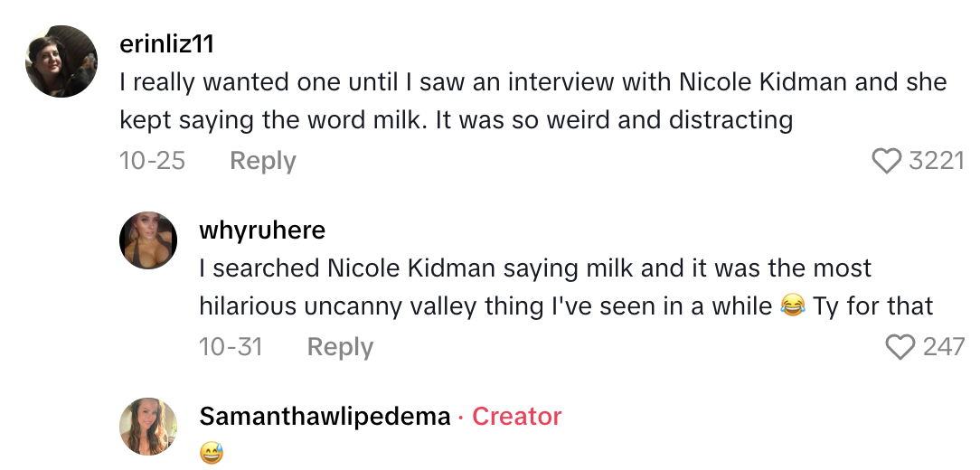980x470 pixels.
Task: Click the 10-25 comment date
Action: (x=152, y=161)
